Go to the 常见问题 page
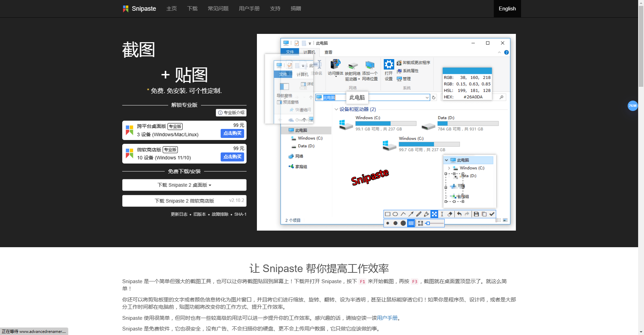The image size is (644, 335). [x=218, y=9]
